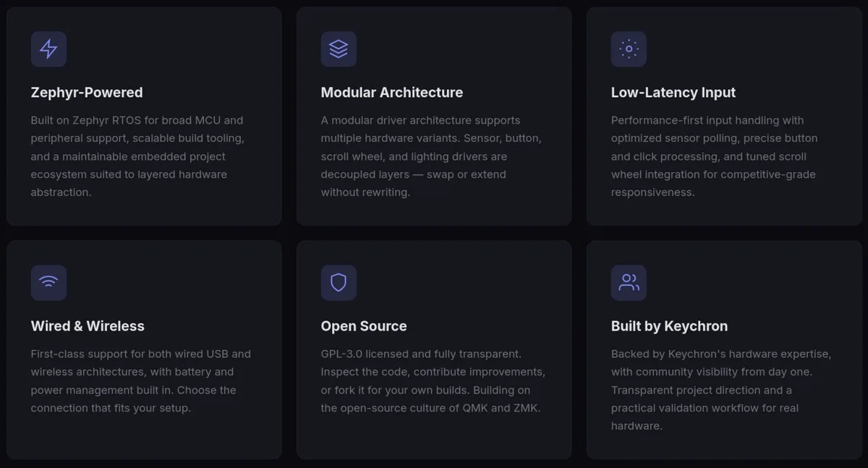Select the Built by Keychron heading
This screenshot has height=468, width=868.
tap(670, 326)
